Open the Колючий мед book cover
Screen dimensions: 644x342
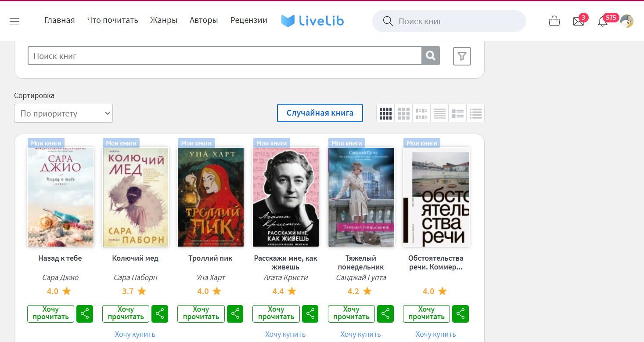136,197
